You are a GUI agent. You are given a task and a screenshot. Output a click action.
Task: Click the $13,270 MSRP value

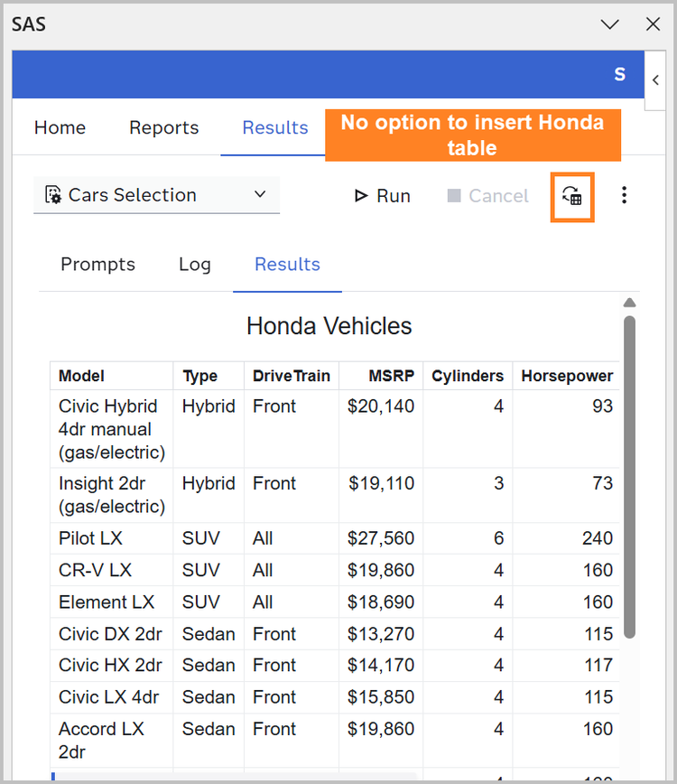[x=381, y=634]
